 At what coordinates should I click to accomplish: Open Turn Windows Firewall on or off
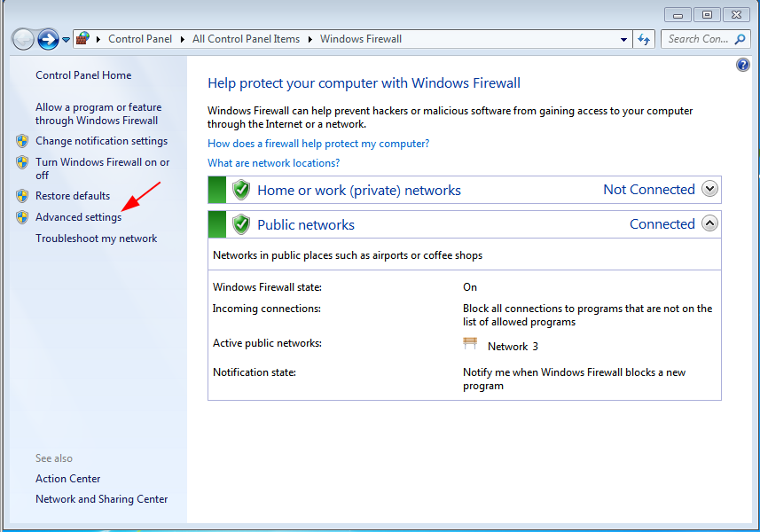click(x=102, y=168)
